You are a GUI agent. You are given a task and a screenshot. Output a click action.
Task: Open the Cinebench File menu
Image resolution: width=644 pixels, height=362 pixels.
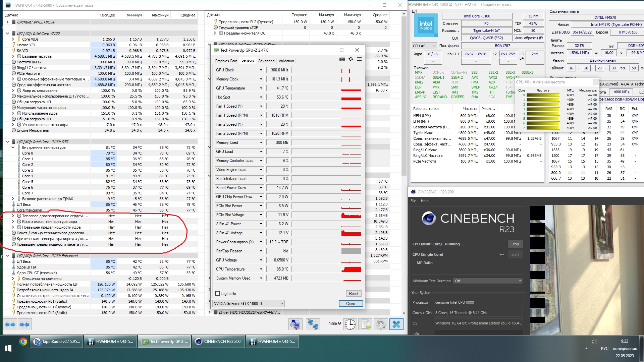[413, 201]
